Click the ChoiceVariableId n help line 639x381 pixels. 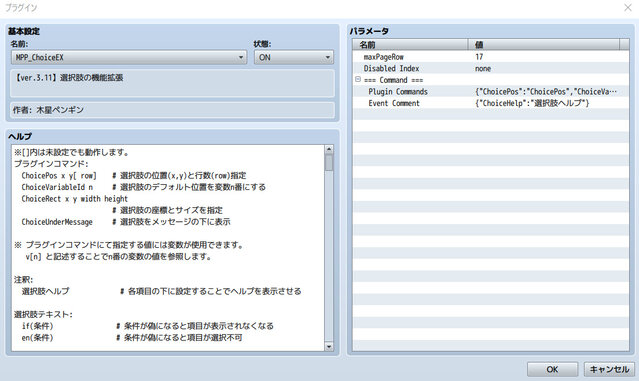(x=143, y=187)
